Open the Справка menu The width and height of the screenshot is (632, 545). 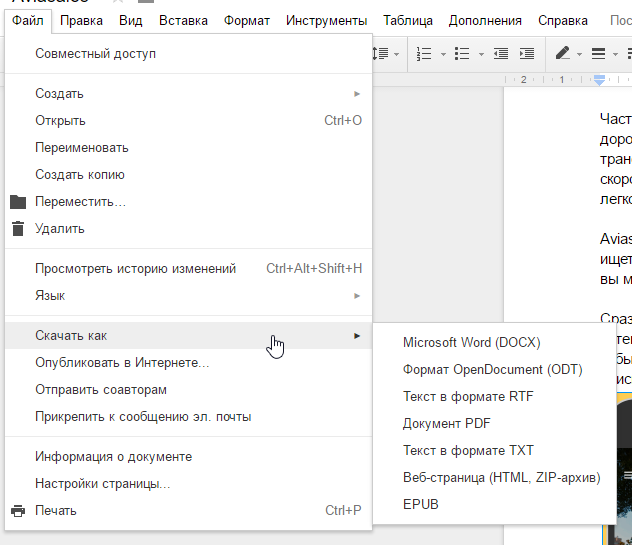(x=563, y=20)
